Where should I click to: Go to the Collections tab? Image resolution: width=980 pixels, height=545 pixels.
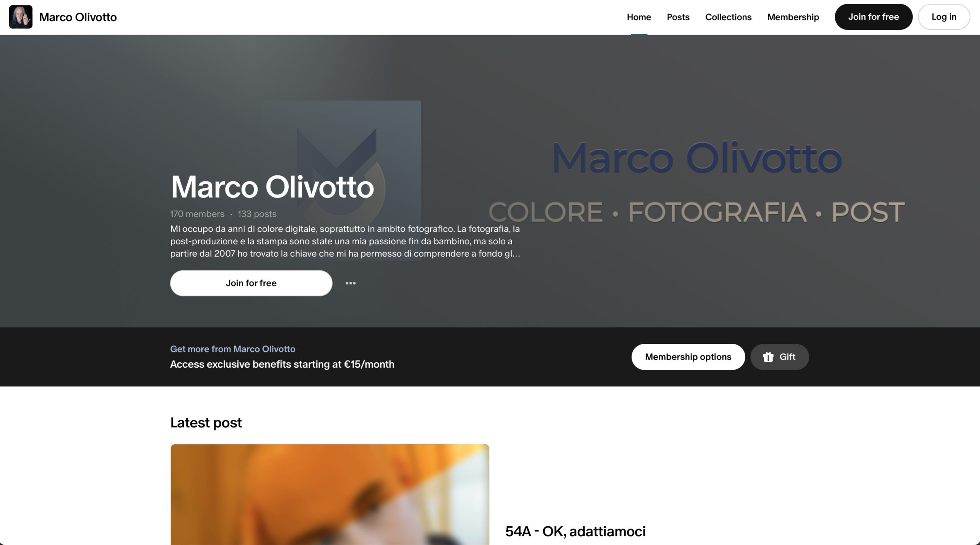(x=728, y=17)
